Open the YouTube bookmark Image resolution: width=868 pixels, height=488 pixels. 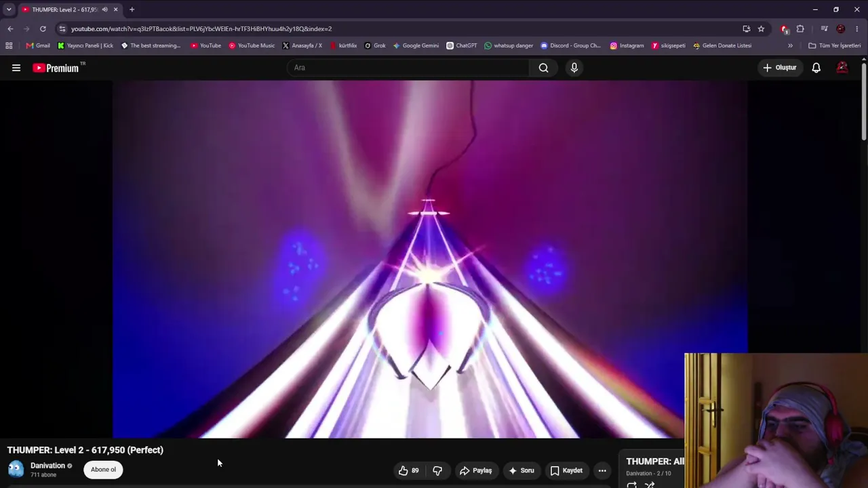pos(205,45)
